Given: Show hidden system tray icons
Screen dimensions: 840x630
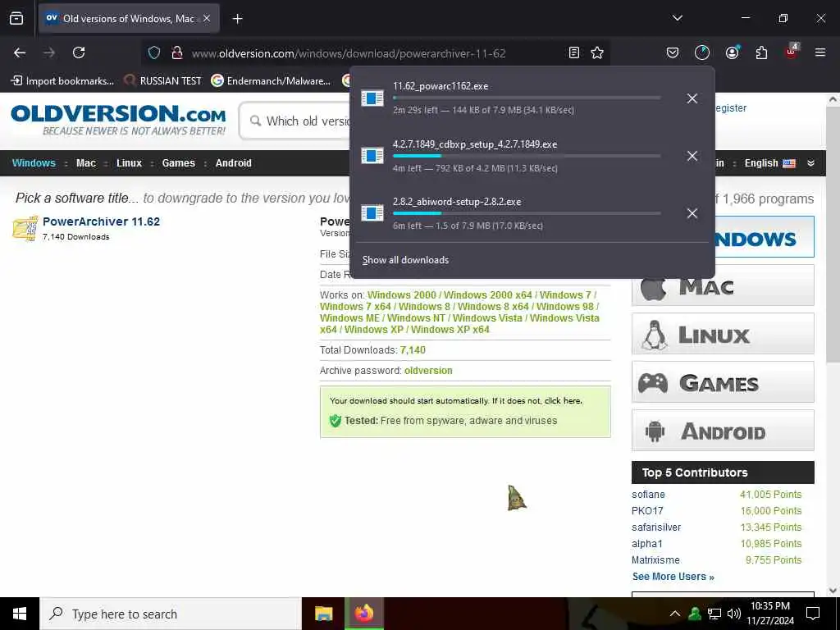Looking at the screenshot, I should [674, 614].
